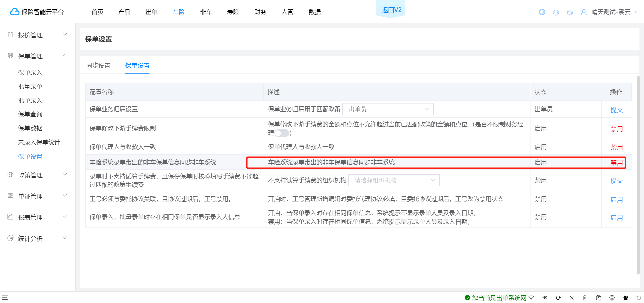This screenshot has width=644, height=303.
Task: Click the X icon in the bottom bar
Action: point(572,298)
